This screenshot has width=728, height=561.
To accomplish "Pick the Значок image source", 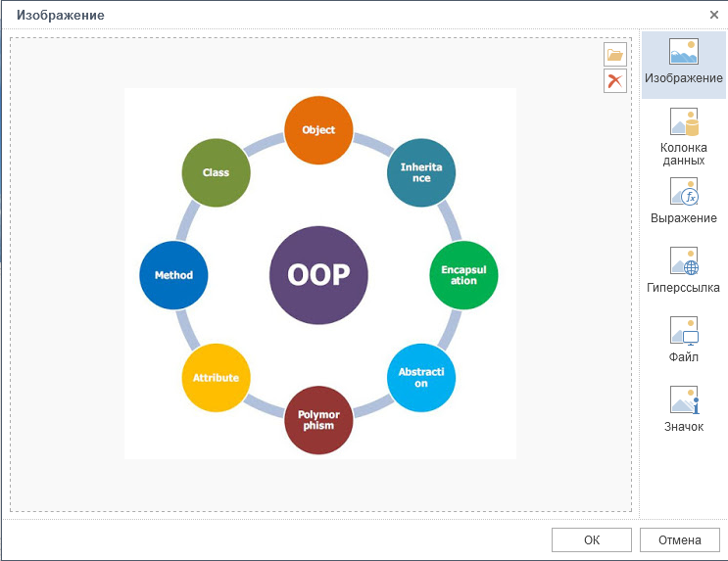I will pyautogui.click(x=683, y=410).
